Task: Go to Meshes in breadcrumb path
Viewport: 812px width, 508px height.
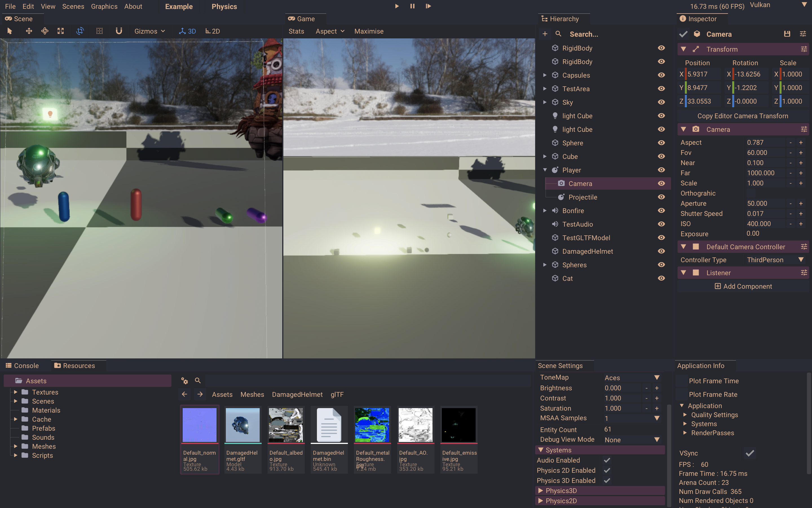Action: 252,395
